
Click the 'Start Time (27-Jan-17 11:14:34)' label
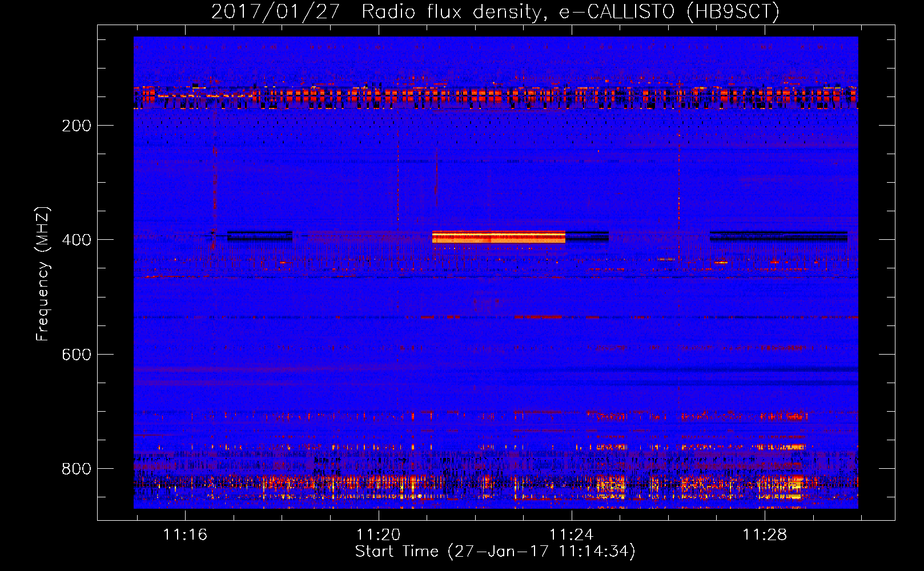point(495,552)
